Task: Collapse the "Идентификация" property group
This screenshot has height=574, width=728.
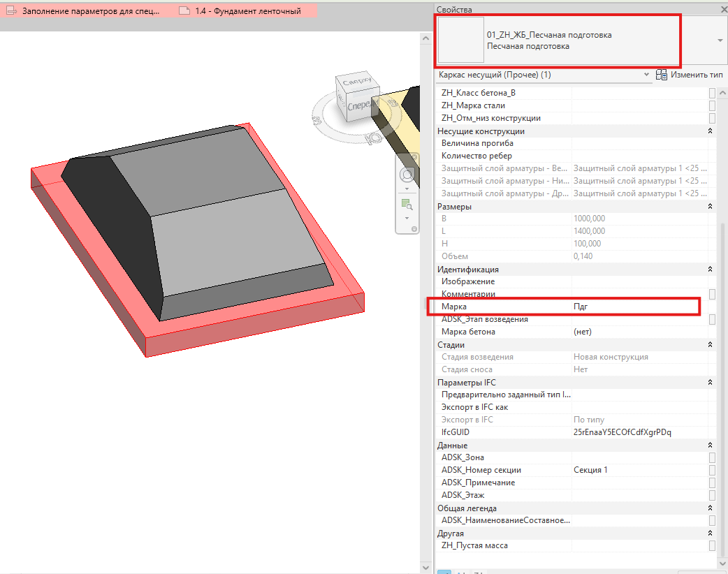Action: (710, 269)
